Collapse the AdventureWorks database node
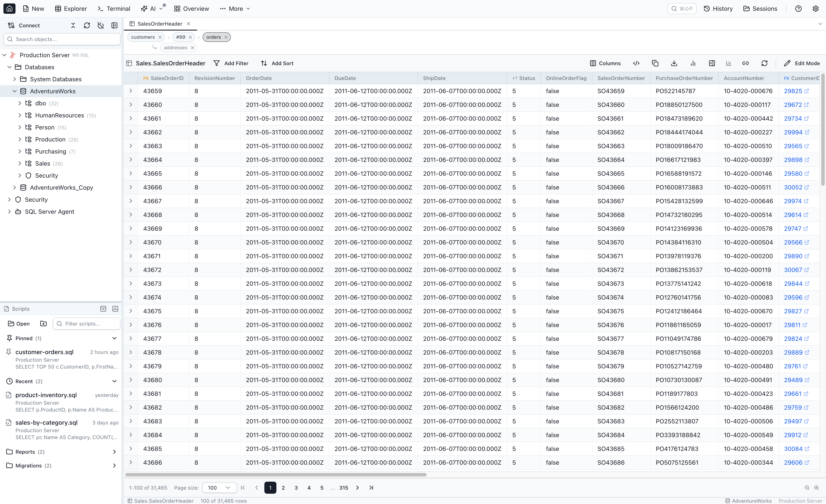This screenshot has height=504, width=826. (x=14, y=91)
